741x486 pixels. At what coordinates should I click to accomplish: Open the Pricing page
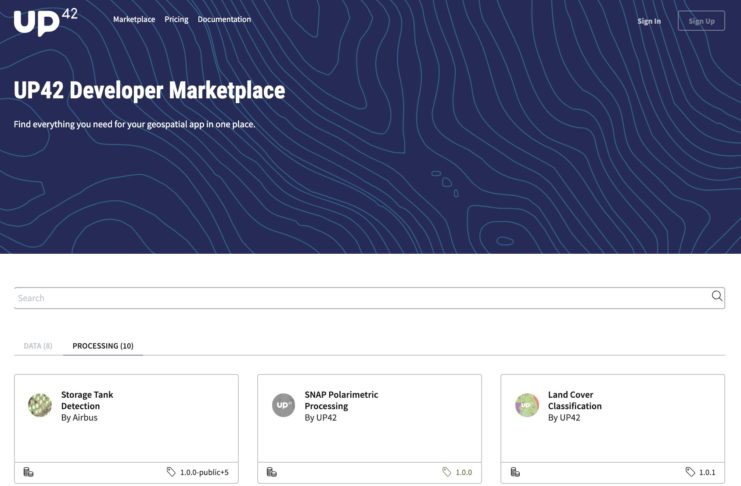pyautogui.click(x=176, y=19)
